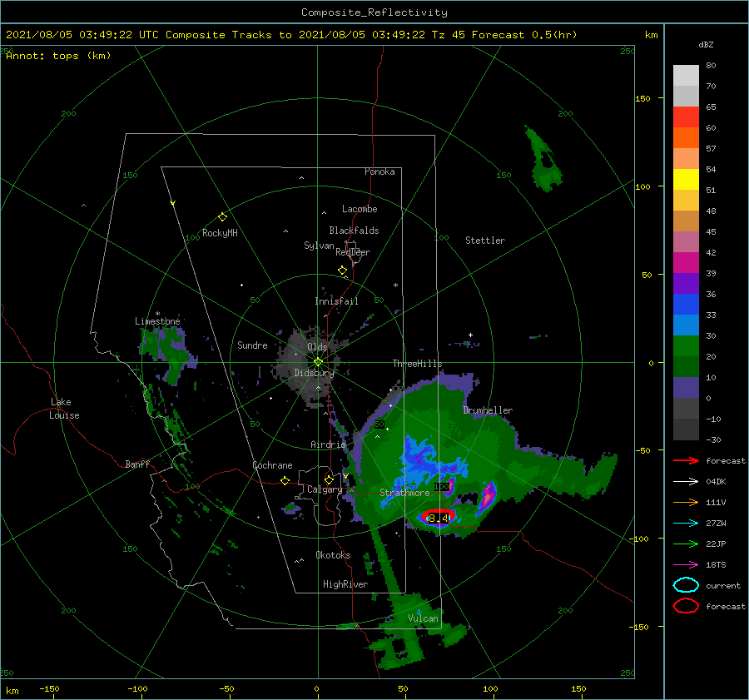Click the ThreeHills city label

pos(417,364)
